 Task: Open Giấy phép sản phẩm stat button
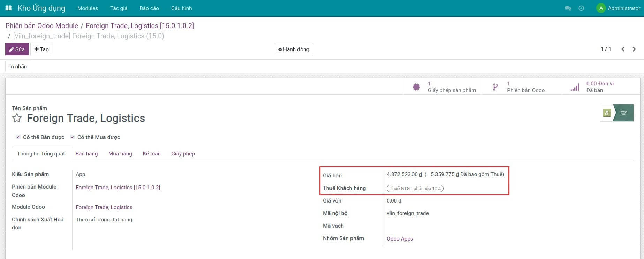pos(442,87)
